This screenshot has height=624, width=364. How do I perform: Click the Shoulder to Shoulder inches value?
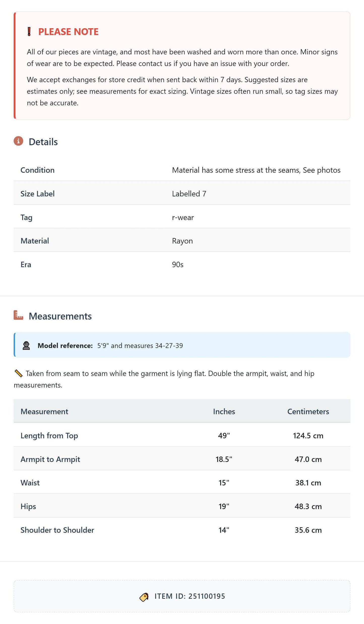tap(224, 530)
